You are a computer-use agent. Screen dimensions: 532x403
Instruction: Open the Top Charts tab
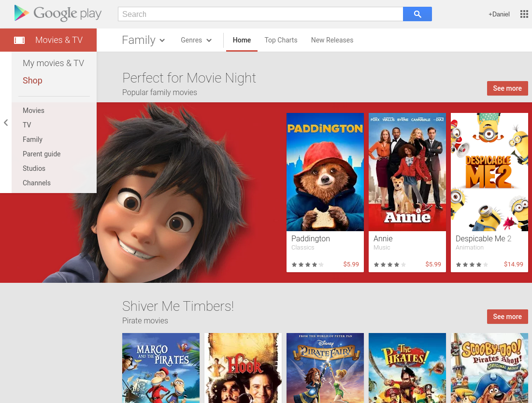pos(281,40)
